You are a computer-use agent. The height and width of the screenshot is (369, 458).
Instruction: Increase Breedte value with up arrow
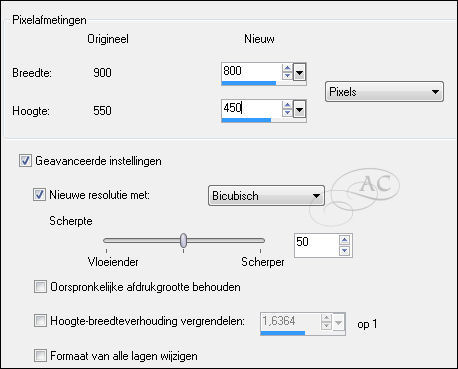(x=287, y=68)
